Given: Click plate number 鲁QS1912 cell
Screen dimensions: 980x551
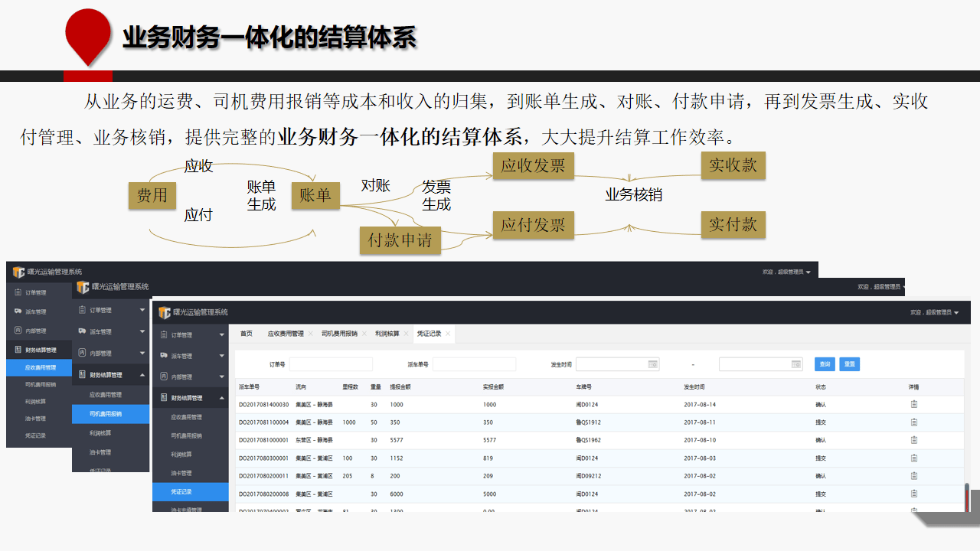Looking at the screenshot, I should point(588,422).
